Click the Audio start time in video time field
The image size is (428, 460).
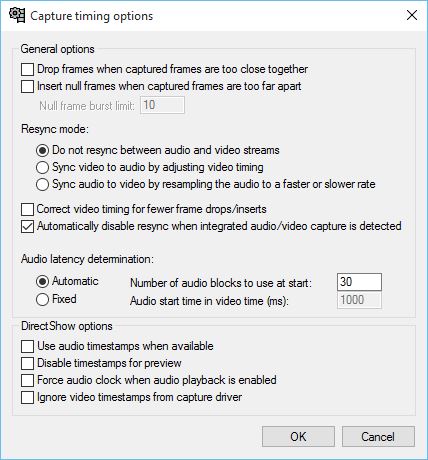coord(359,300)
